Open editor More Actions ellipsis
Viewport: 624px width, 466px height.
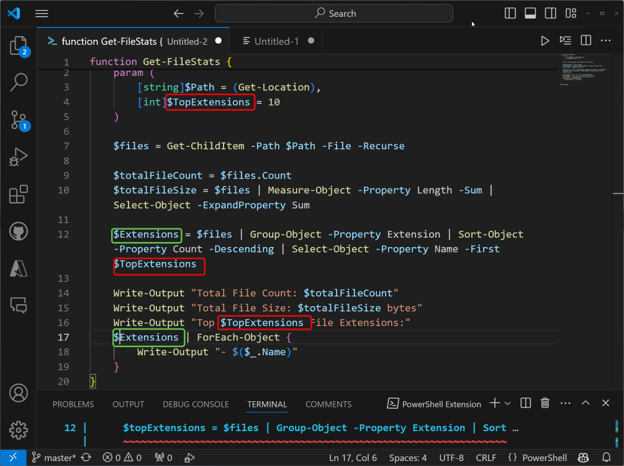[606, 40]
